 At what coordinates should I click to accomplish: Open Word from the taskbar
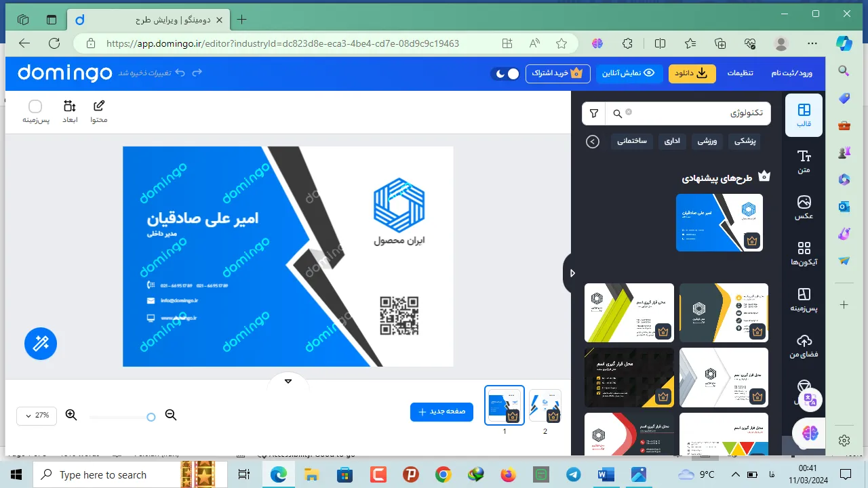(x=606, y=474)
